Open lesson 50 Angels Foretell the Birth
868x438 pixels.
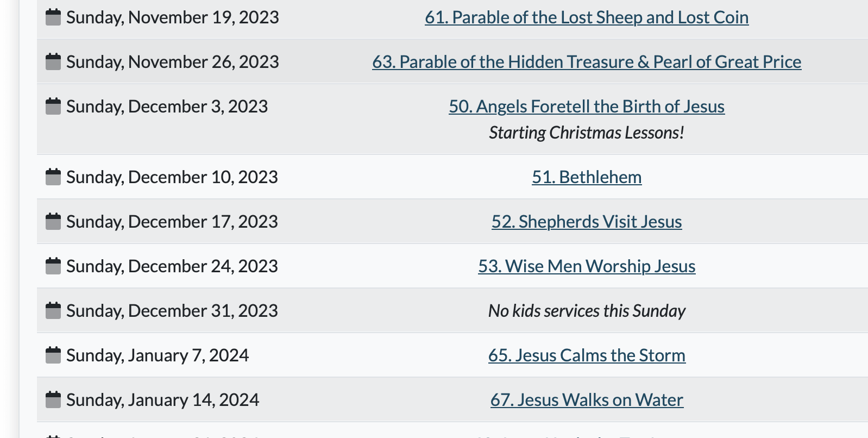[x=587, y=107]
